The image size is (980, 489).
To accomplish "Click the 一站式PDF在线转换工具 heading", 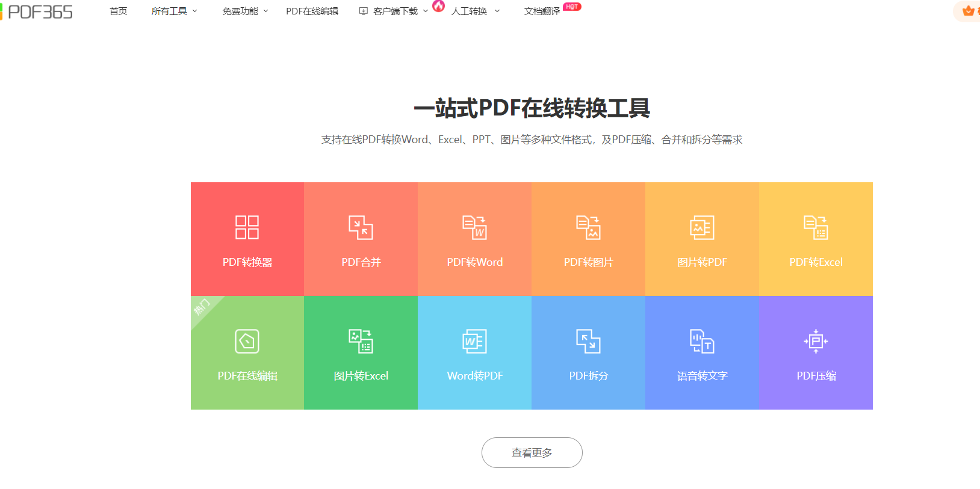I will click(x=532, y=108).
